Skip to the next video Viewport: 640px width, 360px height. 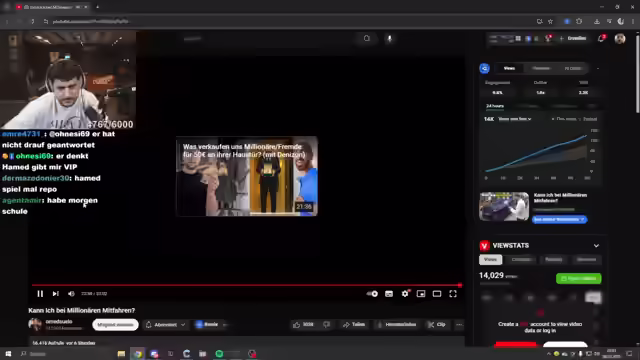click(56, 293)
